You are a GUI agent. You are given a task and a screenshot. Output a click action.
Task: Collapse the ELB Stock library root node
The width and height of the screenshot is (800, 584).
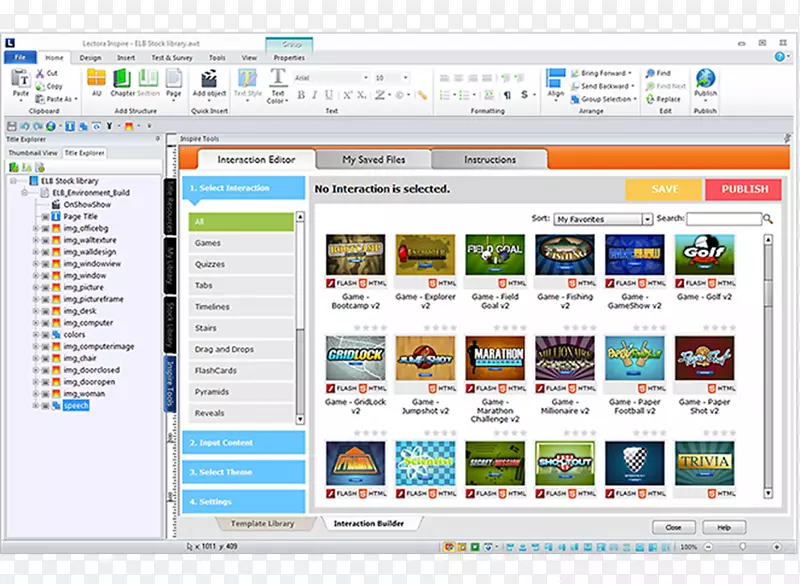(13, 181)
